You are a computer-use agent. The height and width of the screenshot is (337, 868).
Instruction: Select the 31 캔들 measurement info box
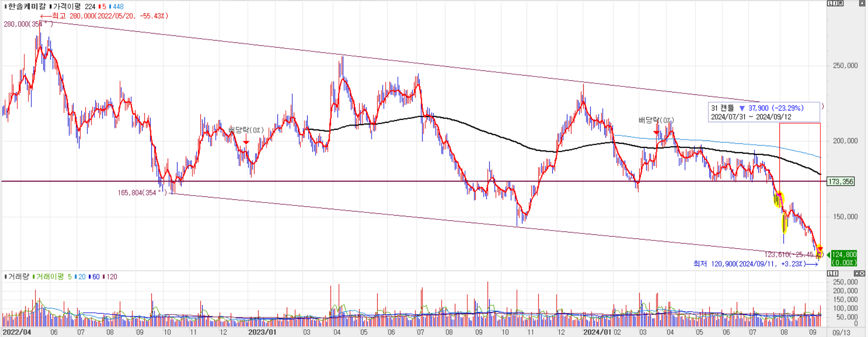(764, 112)
